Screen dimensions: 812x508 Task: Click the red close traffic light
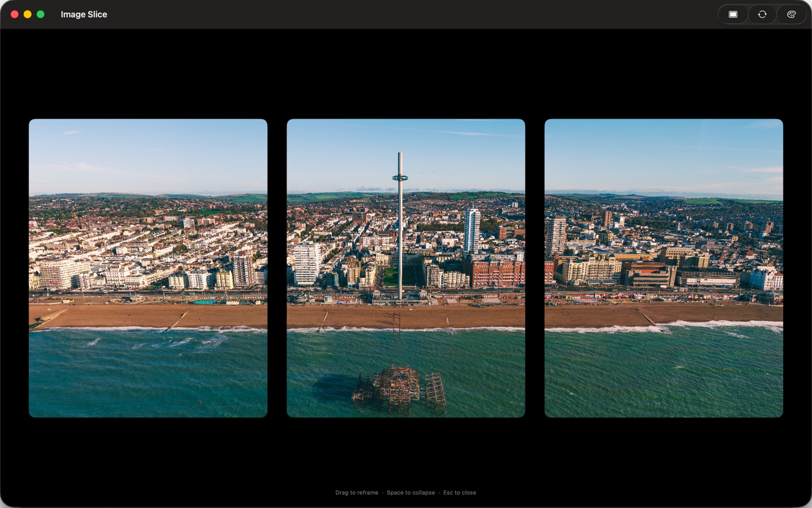click(14, 14)
